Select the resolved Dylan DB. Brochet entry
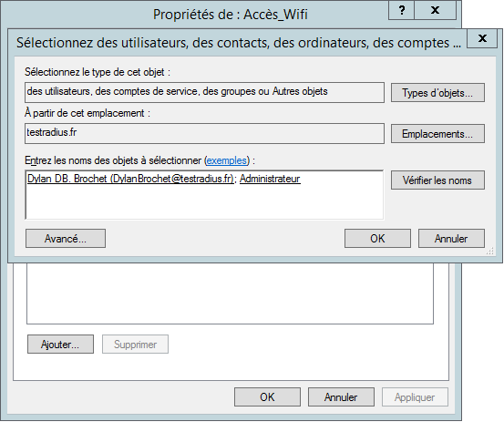The height and width of the screenshot is (422, 504). (130, 179)
